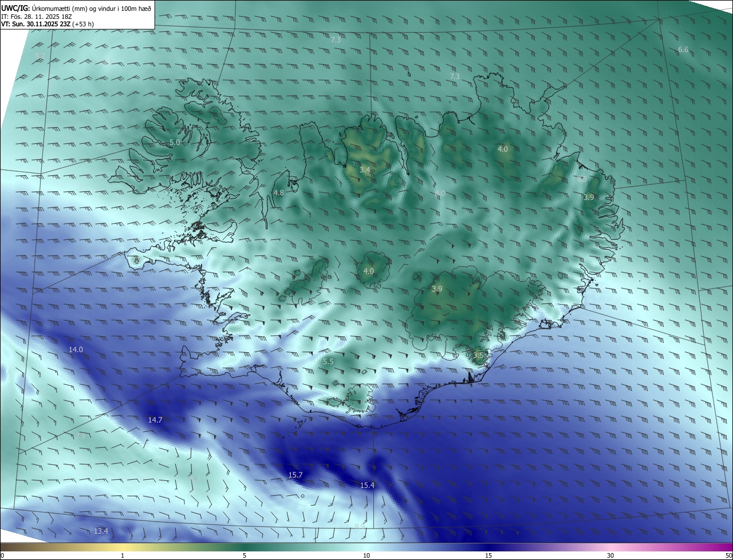Click the 3.9 value near the east fjords
The width and height of the screenshot is (733, 560).
[x=589, y=198]
